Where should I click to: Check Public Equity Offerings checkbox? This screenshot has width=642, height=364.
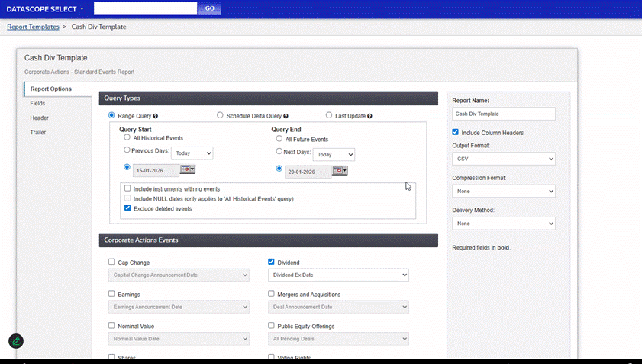coord(271,326)
